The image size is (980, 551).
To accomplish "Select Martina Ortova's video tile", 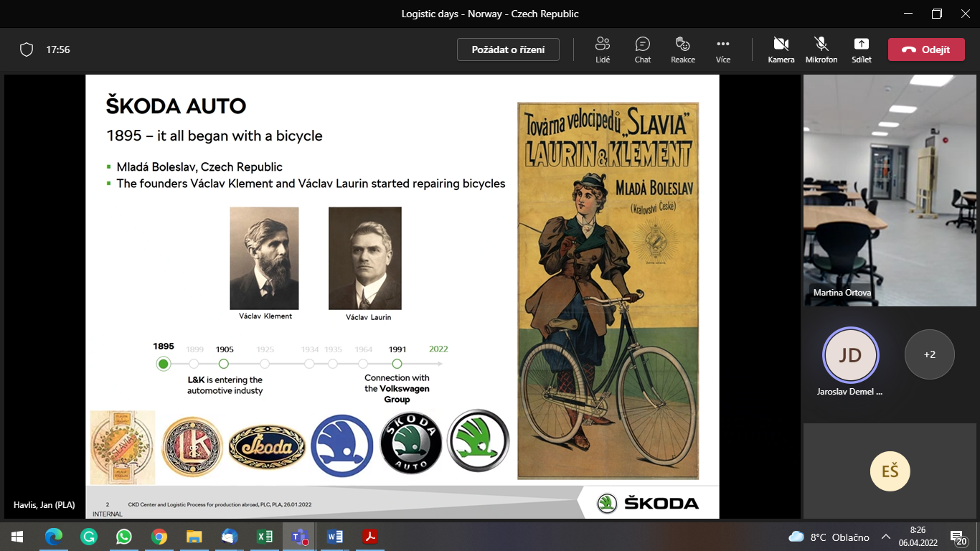I will [x=890, y=190].
